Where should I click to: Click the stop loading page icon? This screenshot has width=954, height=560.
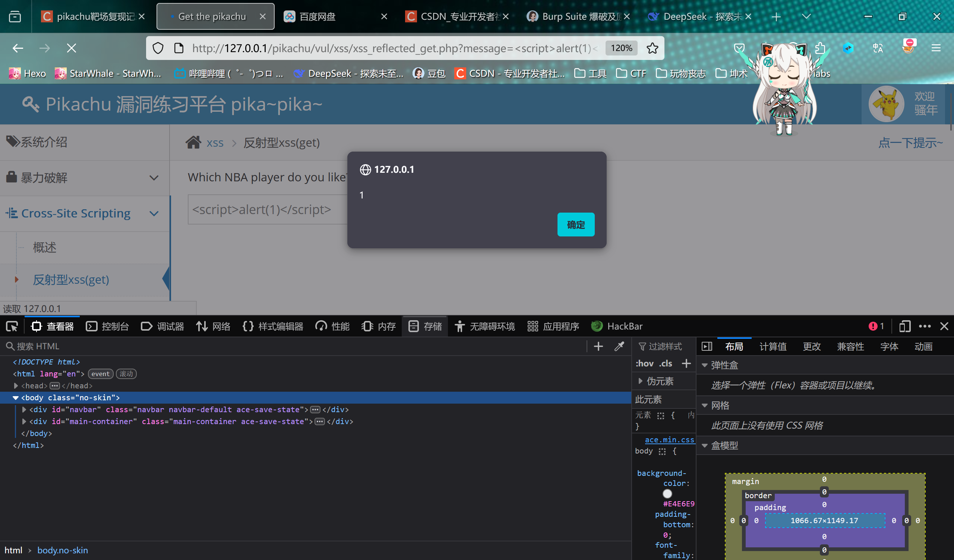[71, 48]
